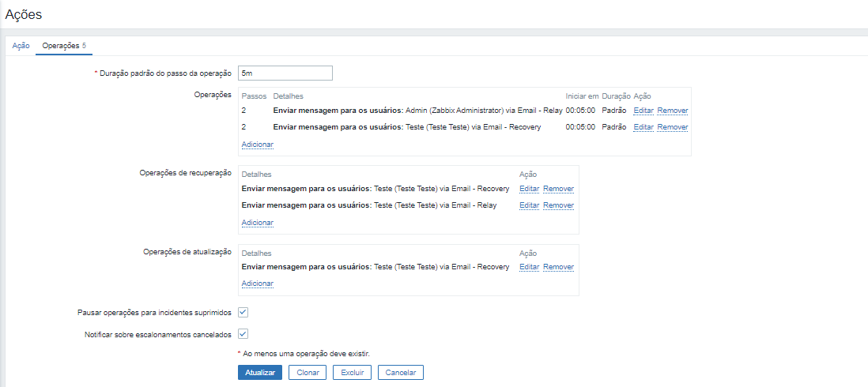Switch to the Ação tab
868x387 pixels.
pyautogui.click(x=21, y=46)
